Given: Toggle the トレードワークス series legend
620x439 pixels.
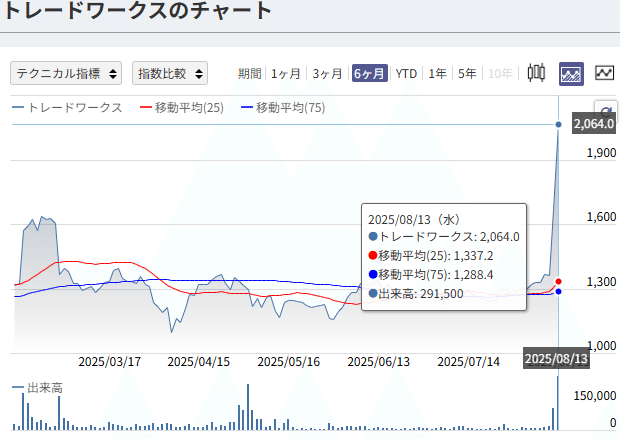Looking at the screenshot, I should coord(67,108).
